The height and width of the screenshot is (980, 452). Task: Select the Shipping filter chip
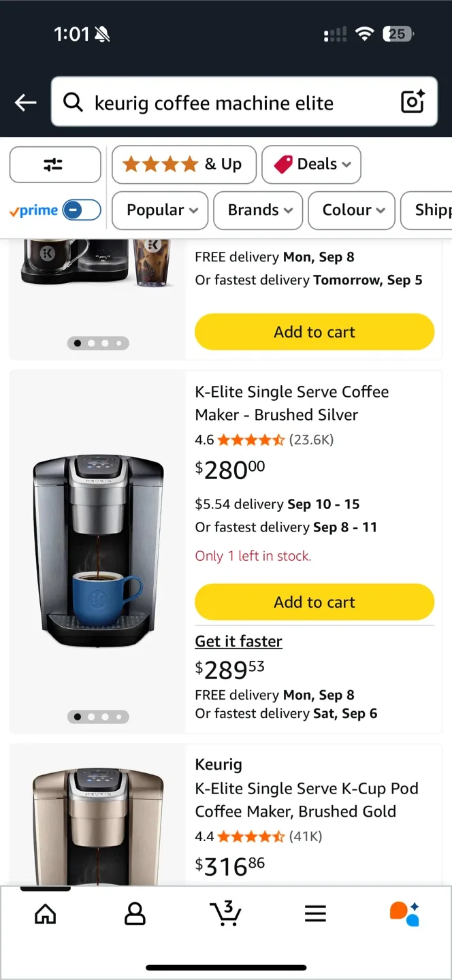[430, 210]
